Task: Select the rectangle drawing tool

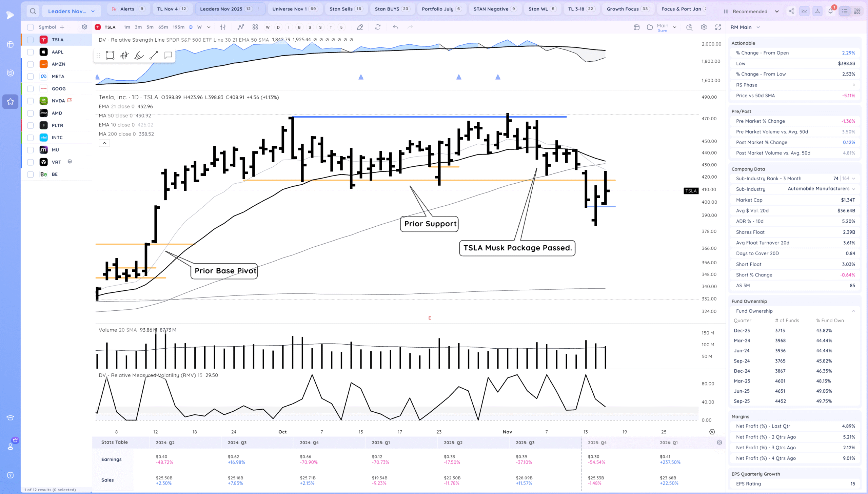Action: [110, 55]
